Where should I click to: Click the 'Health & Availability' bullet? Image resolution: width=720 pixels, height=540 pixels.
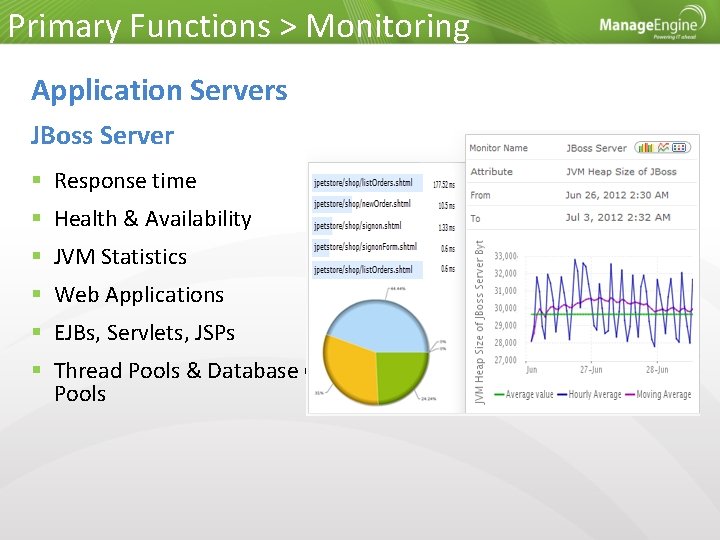[x=153, y=219]
